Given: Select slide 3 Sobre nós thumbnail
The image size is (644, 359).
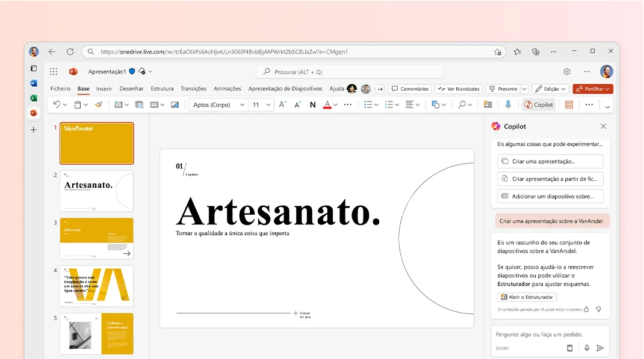Looking at the screenshot, I should (x=96, y=238).
